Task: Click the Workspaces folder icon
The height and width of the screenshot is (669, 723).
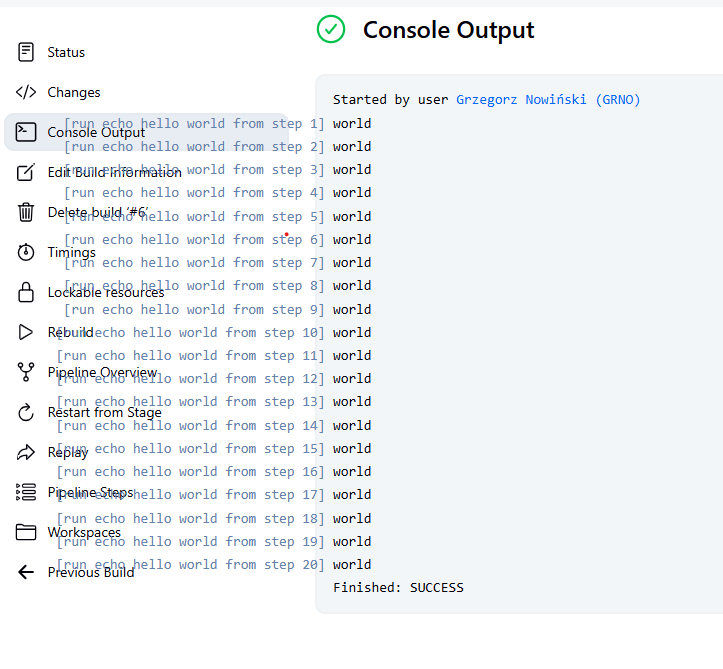Action: (x=26, y=532)
